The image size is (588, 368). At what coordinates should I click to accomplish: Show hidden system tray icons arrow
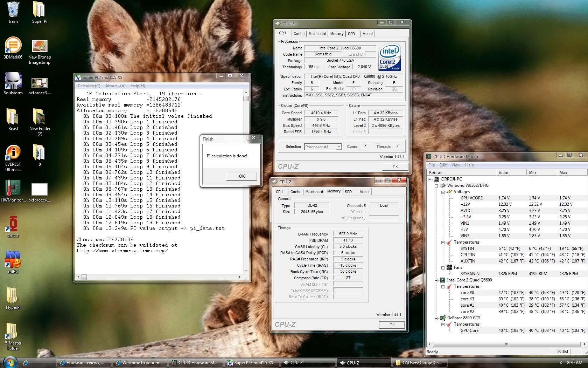click(x=560, y=363)
